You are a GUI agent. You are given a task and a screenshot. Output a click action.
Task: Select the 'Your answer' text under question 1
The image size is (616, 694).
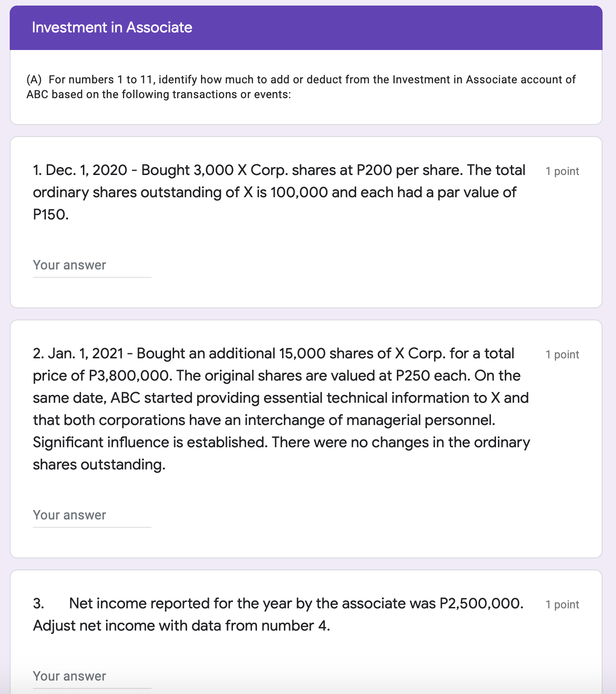point(69,265)
